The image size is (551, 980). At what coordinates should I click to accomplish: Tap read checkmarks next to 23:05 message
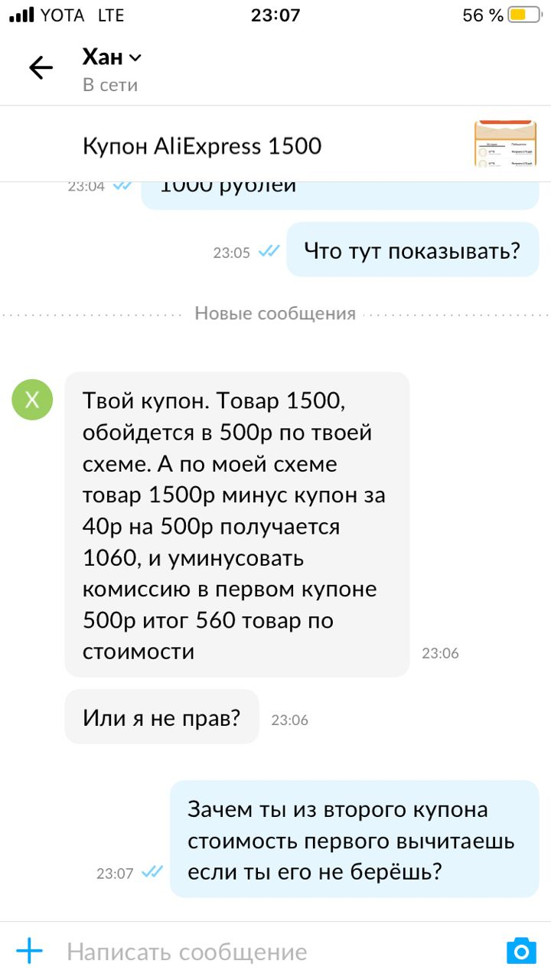269,250
